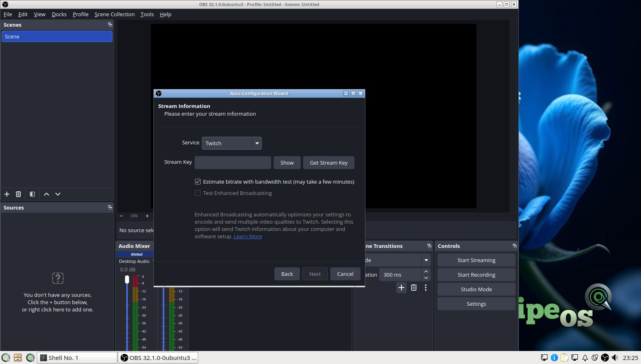
Task: Open Settings from Controls dock
Action: pyautogui.click(x=476, y=304)
